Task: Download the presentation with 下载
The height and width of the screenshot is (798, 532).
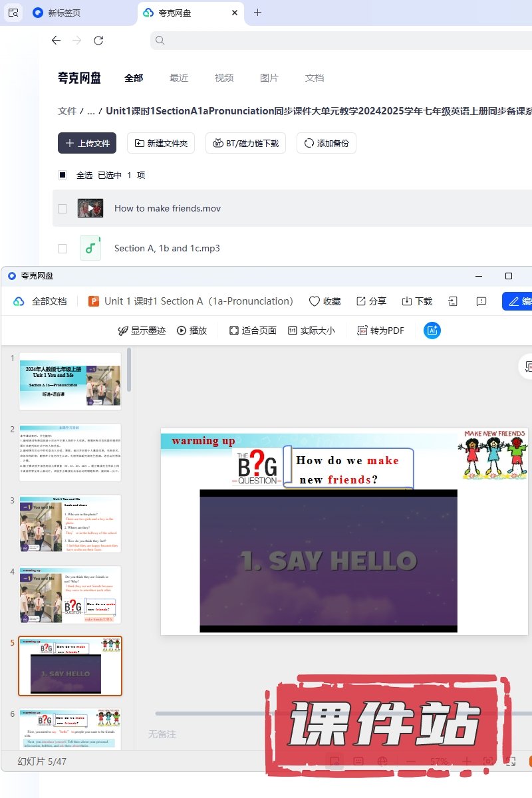Action: [x=417, y=301]
